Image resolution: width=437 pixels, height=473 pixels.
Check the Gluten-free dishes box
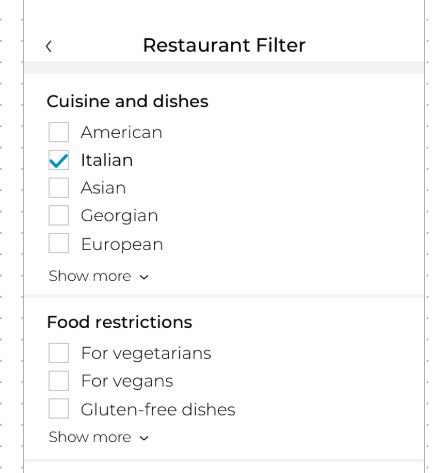point(59,408)
